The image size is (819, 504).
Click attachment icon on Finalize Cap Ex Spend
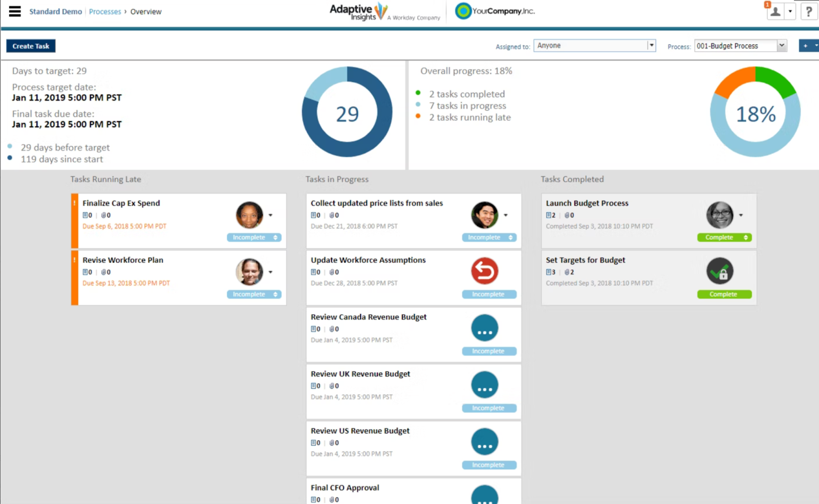(104, 215)
